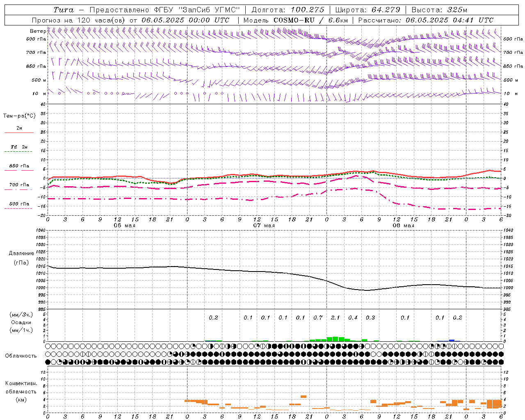
Task: Click the "500 гПа" temperature legend entry
Action: [19, 204]
